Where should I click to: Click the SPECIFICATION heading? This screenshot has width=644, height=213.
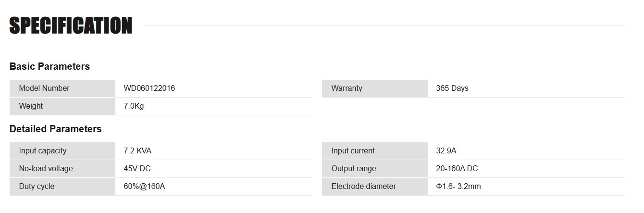[71, 25]
